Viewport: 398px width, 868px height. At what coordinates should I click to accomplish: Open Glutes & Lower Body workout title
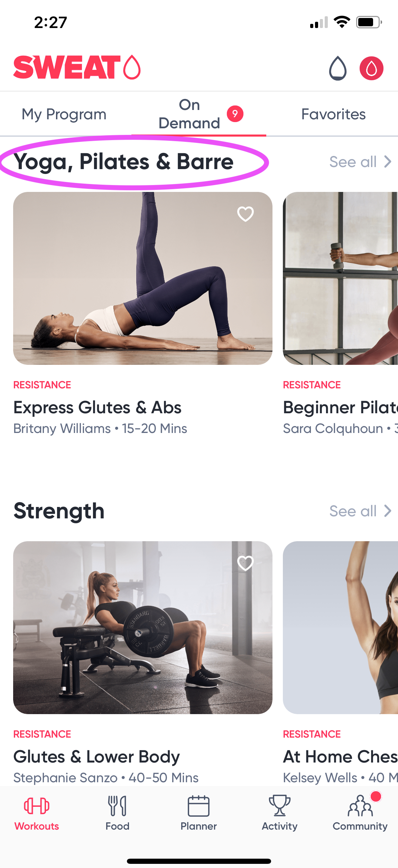click(96, 757)
